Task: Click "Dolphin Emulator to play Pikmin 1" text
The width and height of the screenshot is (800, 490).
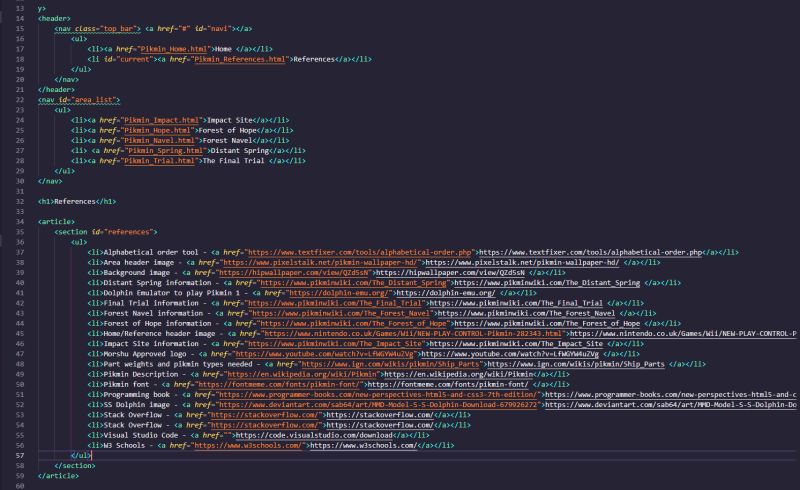Action: [x=171, y=293]
